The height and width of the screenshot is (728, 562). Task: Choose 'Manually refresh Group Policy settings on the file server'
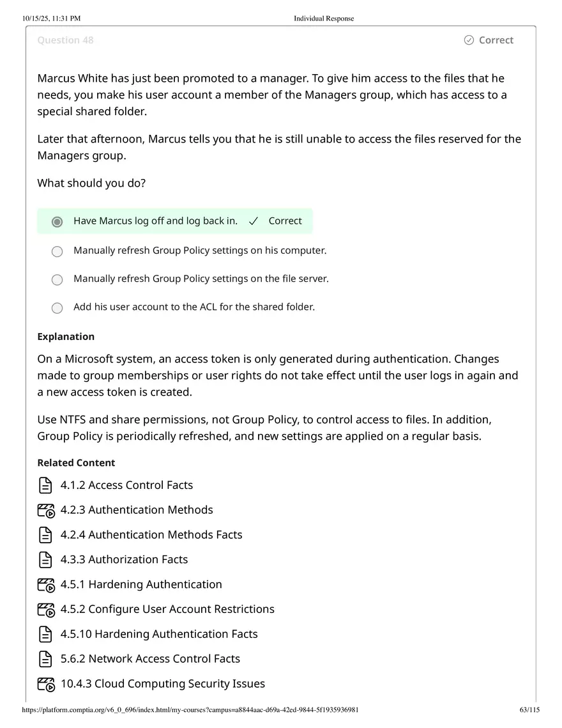click(x=57, y=279)
